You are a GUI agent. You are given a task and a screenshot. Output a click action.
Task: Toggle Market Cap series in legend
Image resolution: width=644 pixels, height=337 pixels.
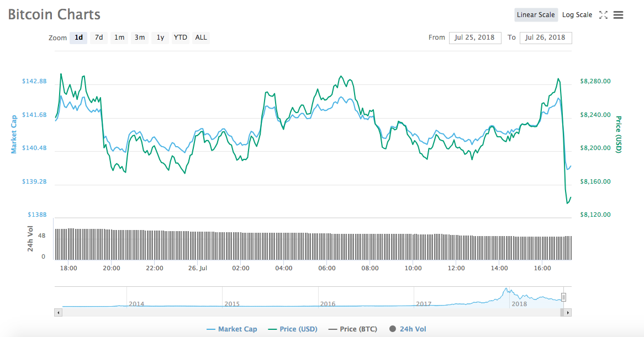point(232,329)
